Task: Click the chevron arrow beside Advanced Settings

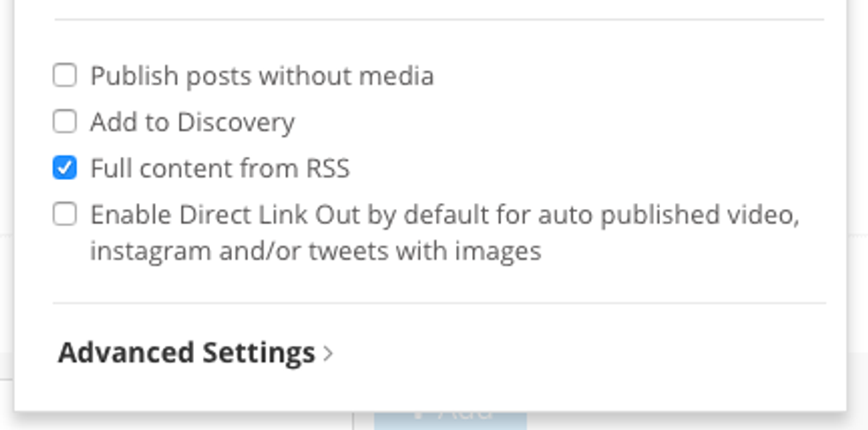Action: 329,354
